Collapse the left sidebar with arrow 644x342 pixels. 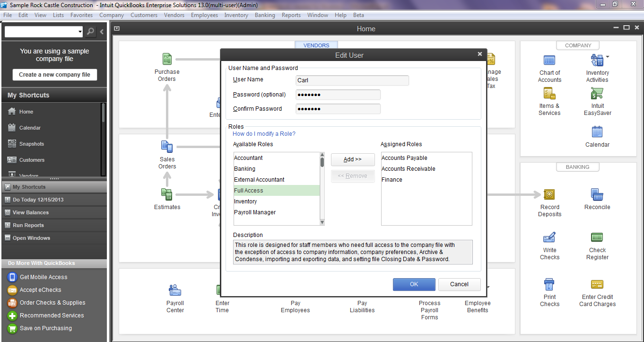[102, 32]
